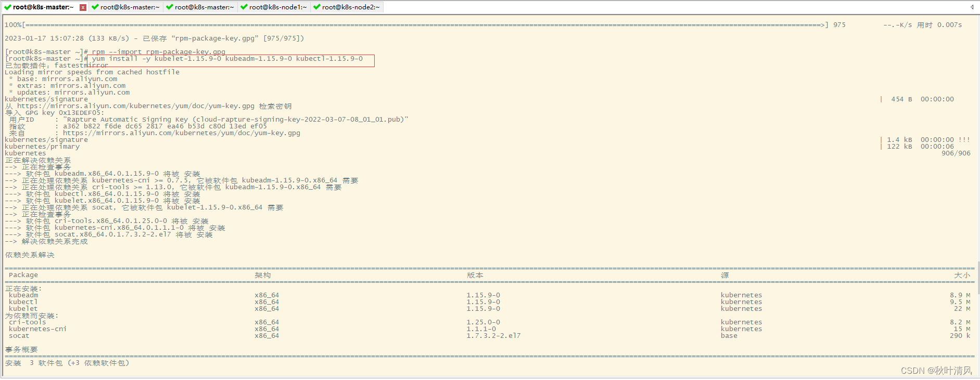Click the "大小" column header
980x380 pixels.
click(962, 275)
